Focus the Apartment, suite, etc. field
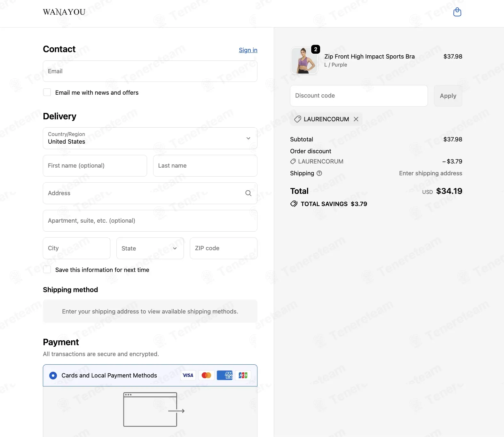This screenshot has height=437, width=504. (x=150, y=221)
